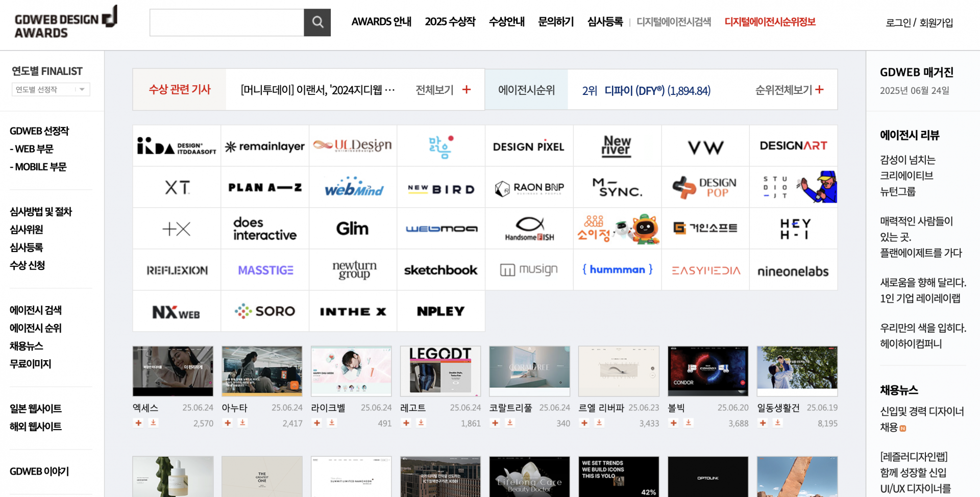
Task: Open the 볼빅 CONDOR thumbnail
Action: coord(708,371)
